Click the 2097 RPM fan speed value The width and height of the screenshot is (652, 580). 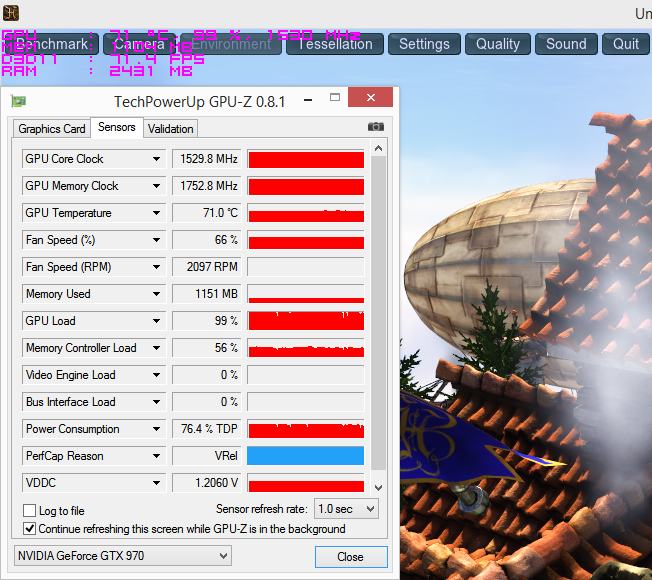[207, 267]
